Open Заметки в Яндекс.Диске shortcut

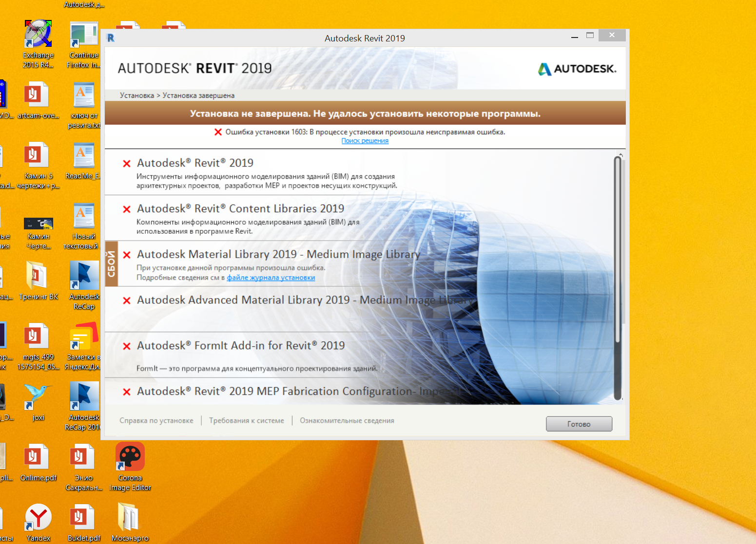[x=84, y=346]
